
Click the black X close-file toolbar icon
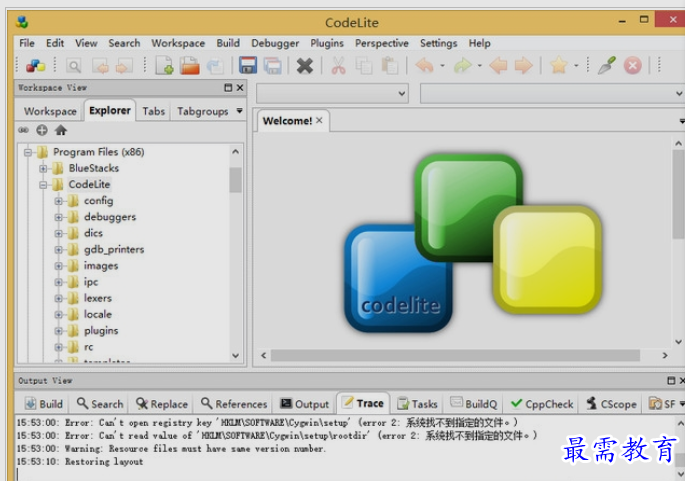[x=304, y=66]
